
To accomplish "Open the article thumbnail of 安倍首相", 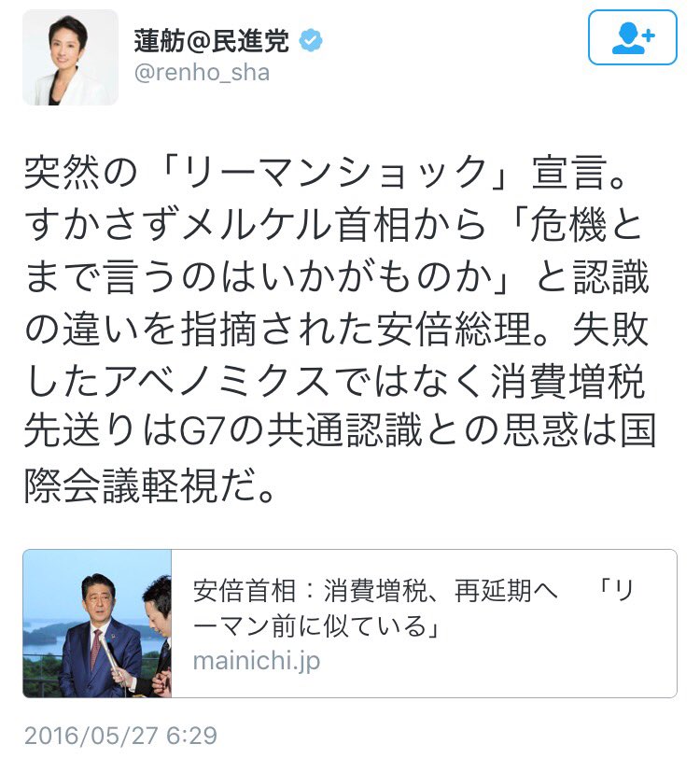I will (97, 624).
